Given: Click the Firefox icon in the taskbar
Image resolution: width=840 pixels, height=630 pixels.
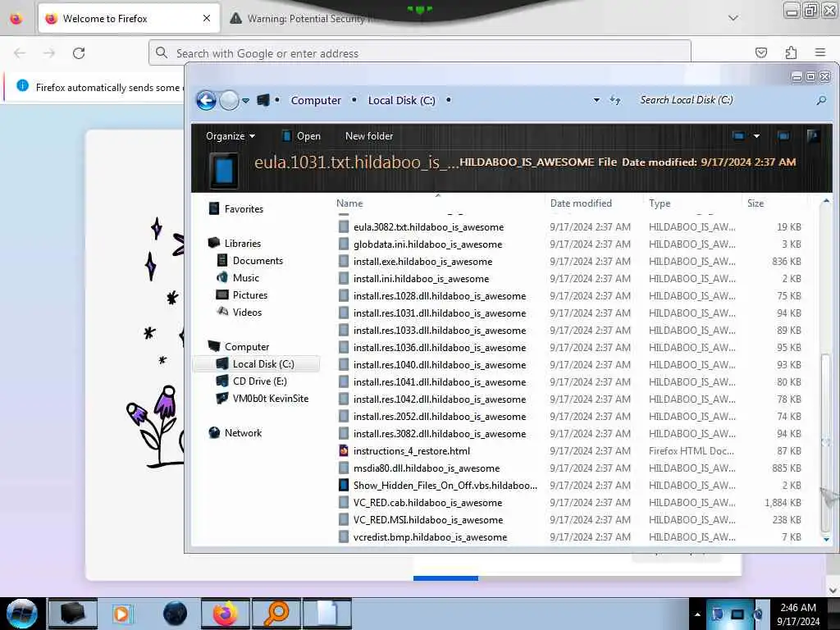Looking at the screenshot, I should [x=225, y=614].
